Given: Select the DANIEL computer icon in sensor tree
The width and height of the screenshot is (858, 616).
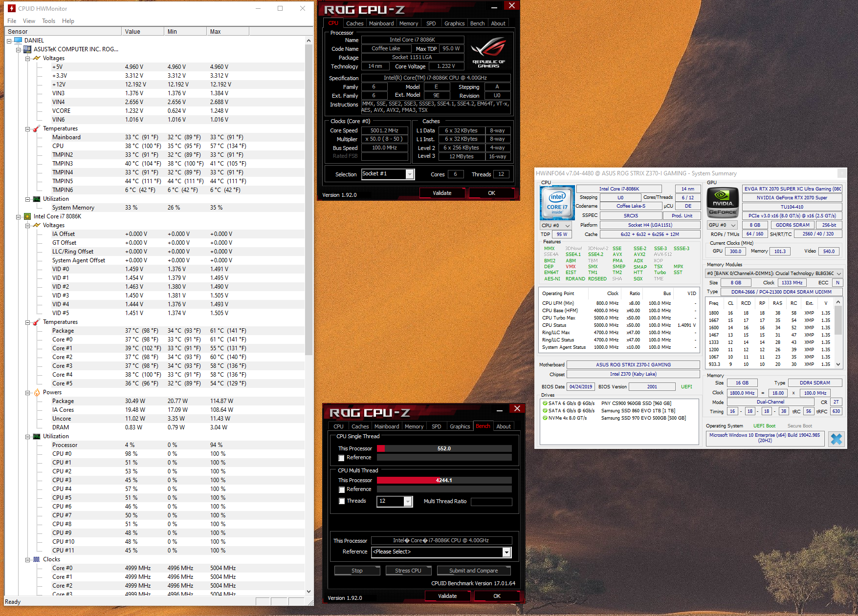Looking at the screenshot, I should [18, 41].
